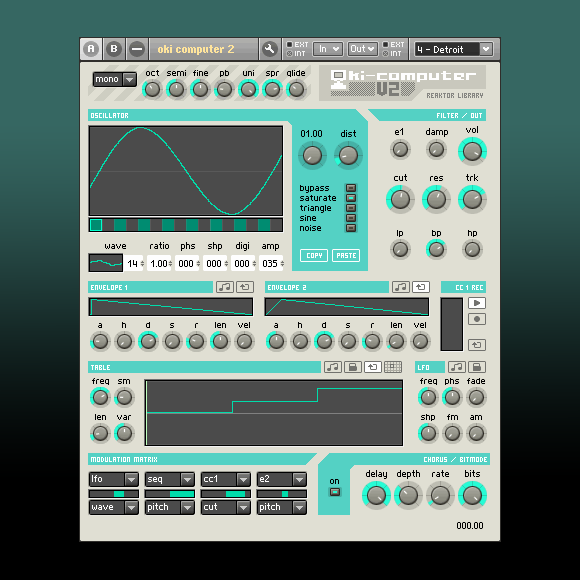This screenshot has width=580, height=580.
Task: Click the Table step display
Action: click(274, 412)
